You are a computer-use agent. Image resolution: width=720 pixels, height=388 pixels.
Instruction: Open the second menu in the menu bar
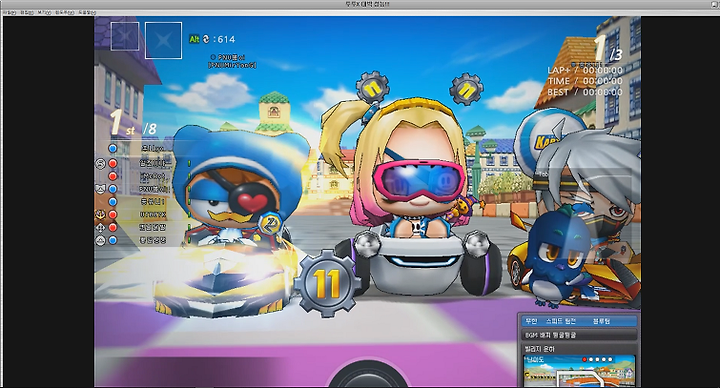(x=27, y=12)
